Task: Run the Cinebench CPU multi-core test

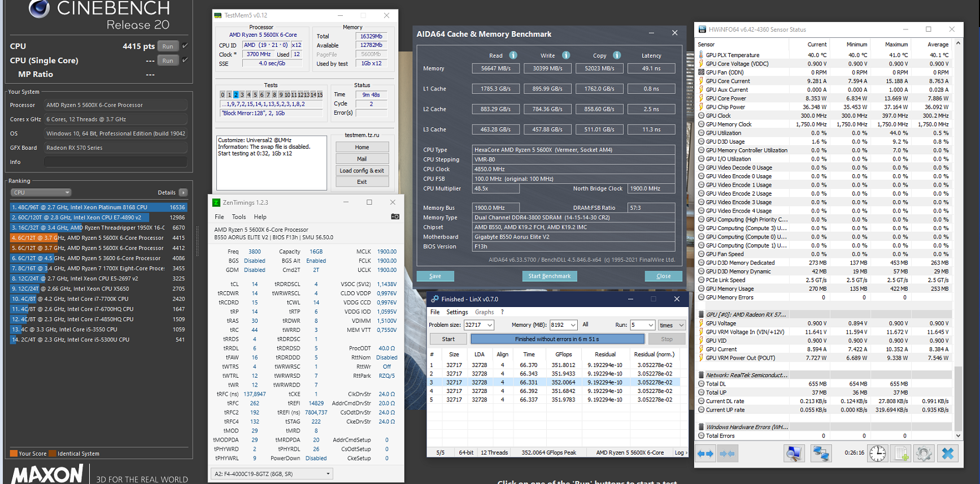Action: [x=168, y=46]
